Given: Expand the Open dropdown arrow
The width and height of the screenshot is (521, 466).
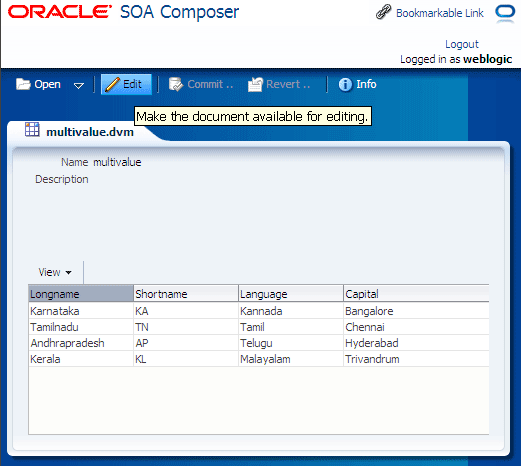Looking at the screenshot, I should click(x=79, y=86).
